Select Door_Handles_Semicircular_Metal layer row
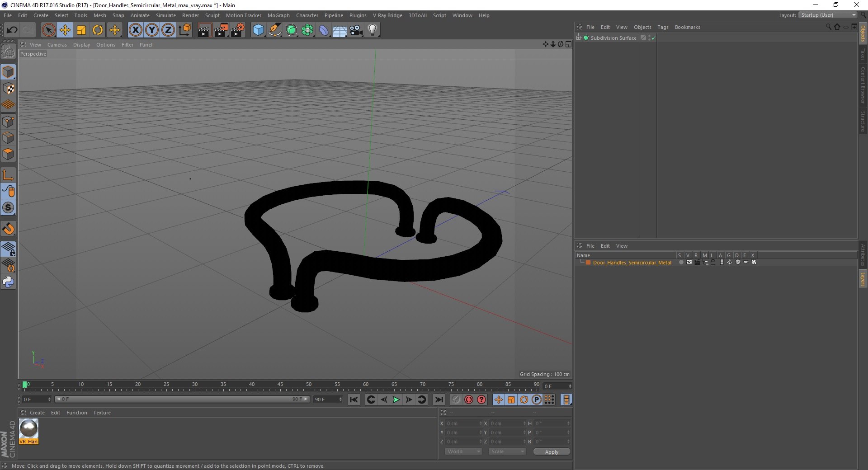The width and height of the screenshot is (868, 470). point(632,263)
